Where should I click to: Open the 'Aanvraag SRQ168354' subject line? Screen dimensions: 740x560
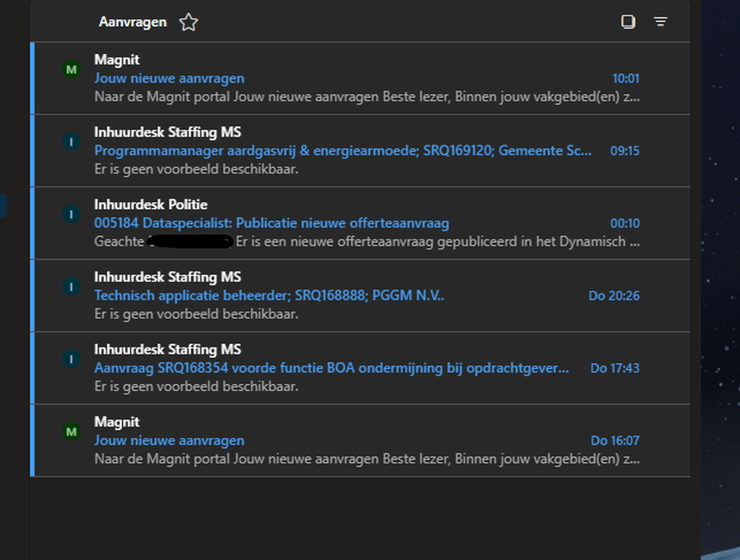click(x=331, y=368)
